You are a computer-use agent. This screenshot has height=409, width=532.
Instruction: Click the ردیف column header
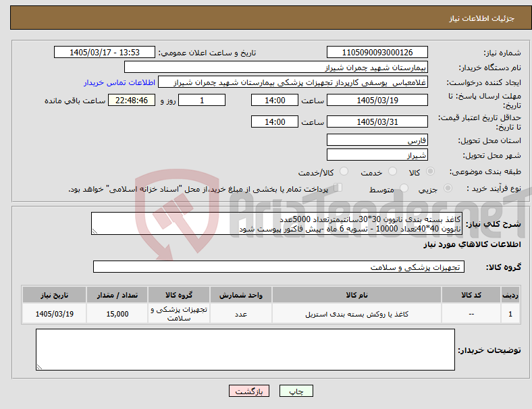point(510,295)
